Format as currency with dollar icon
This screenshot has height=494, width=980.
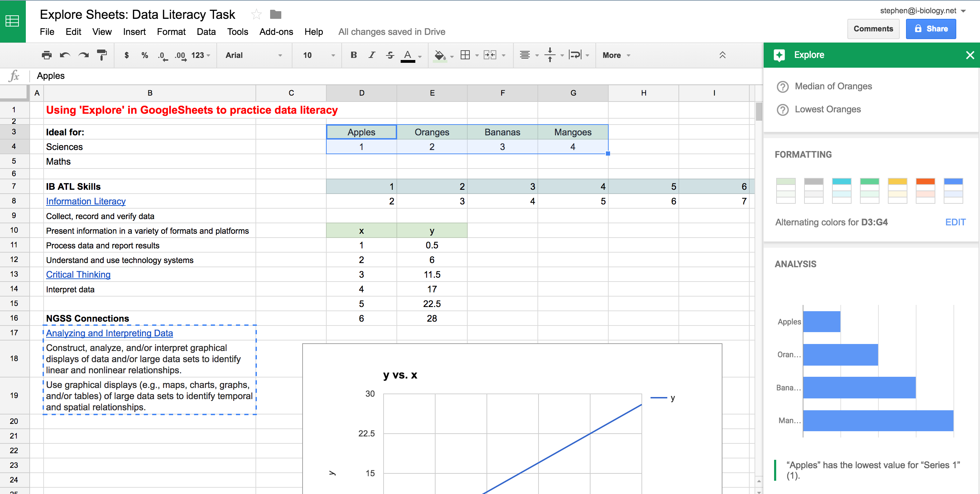127,55
